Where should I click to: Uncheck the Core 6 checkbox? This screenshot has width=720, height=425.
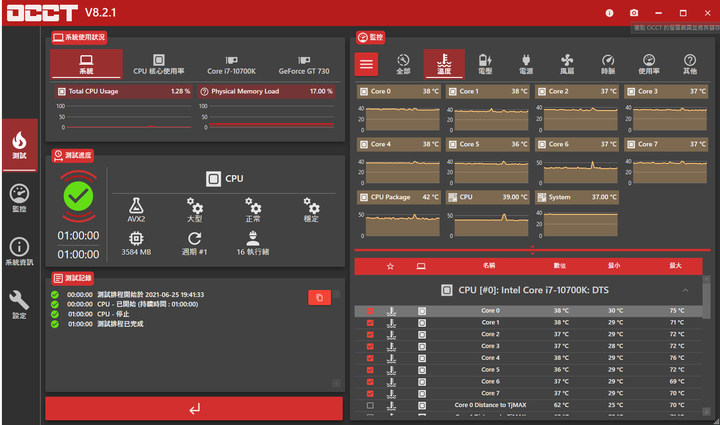(x=370, y=382)
